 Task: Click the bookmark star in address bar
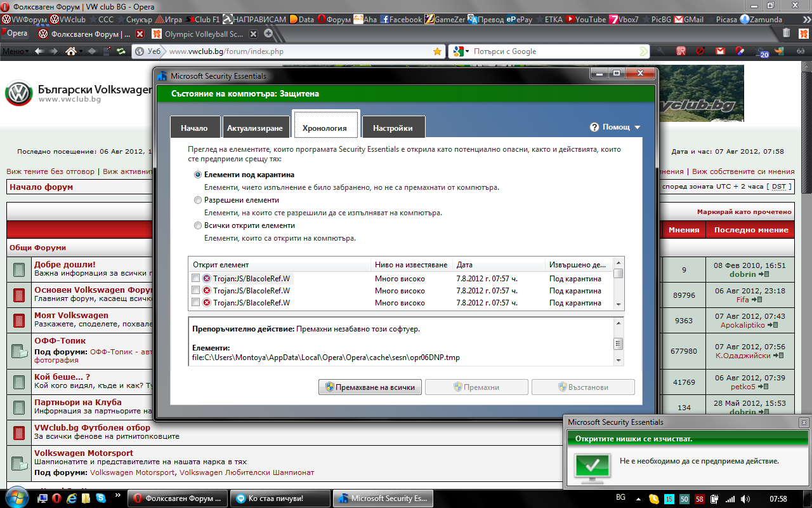(x=437, y=51)
